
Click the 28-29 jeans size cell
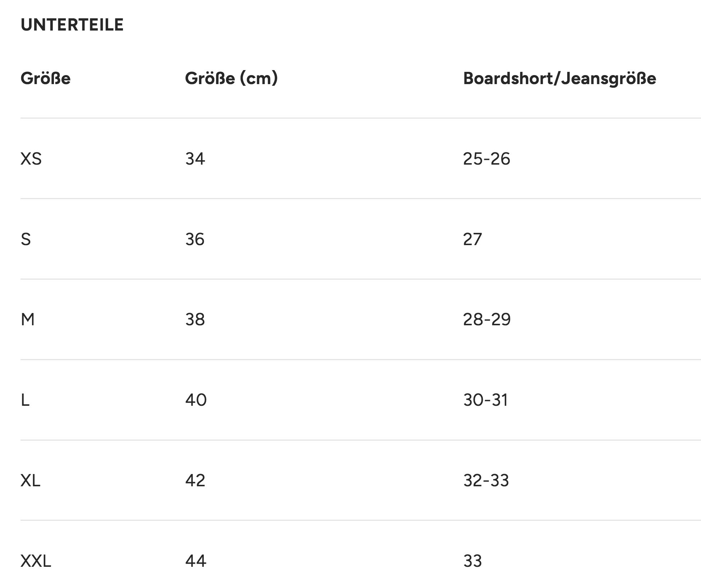coord(487,319)
